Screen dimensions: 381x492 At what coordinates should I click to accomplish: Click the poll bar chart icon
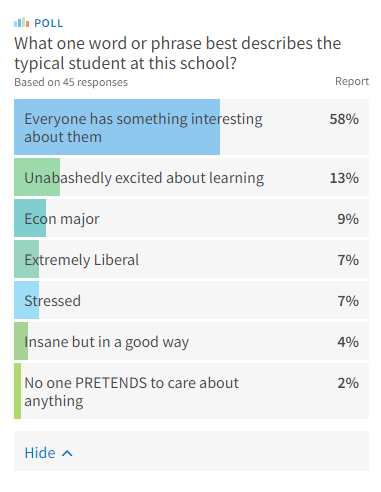tap(22, 23)
